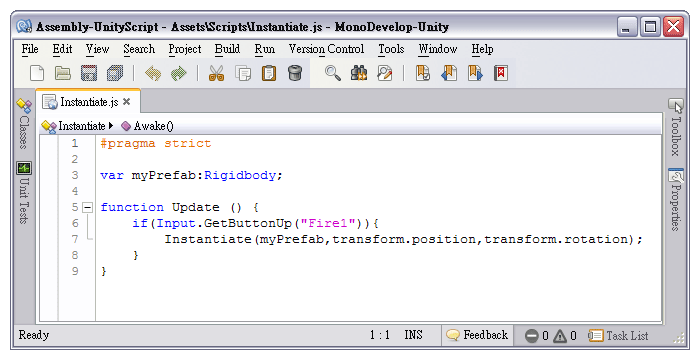
Task: Open the Tools menu
Action: [x=391, y=49]
